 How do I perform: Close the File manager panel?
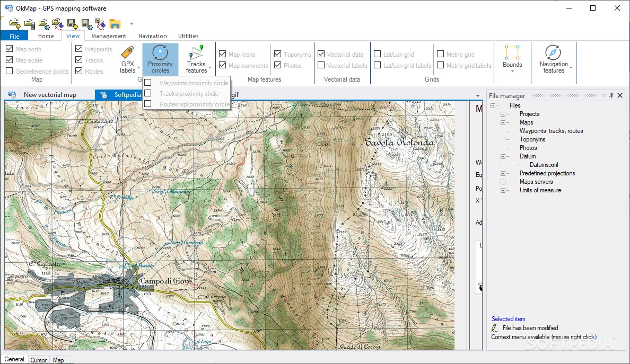tap(620, 95)
